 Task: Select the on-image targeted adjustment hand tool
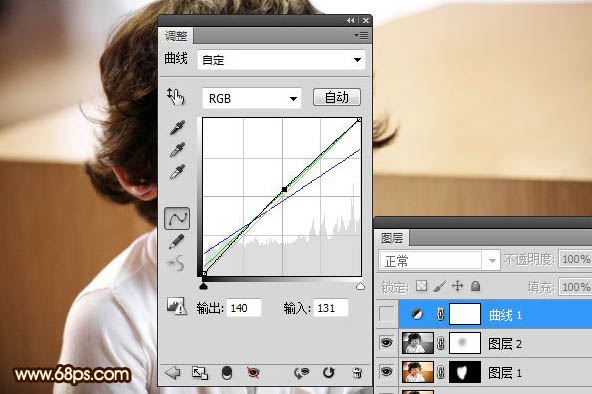pos(176,97)
